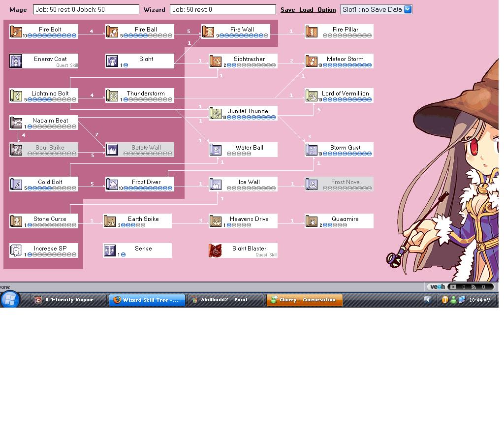This screenshot has height=439, width=504.
Task: Click the Safety Wall skill icon
Action: 112,150
